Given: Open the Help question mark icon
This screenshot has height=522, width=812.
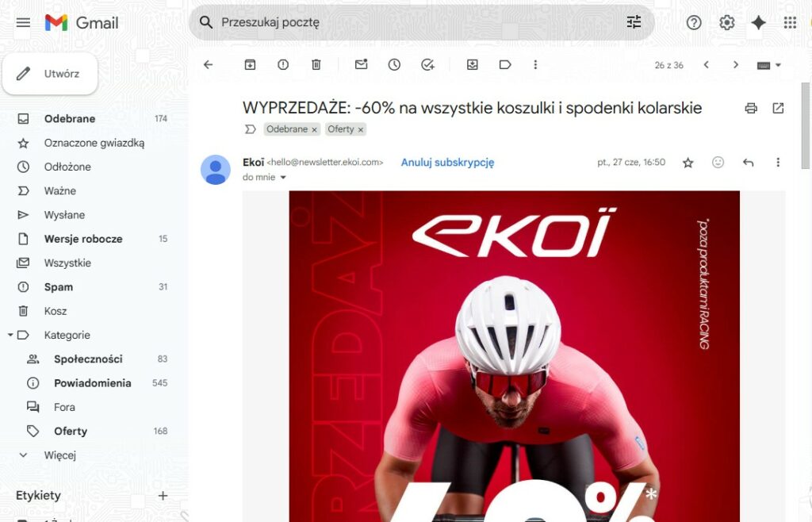Looking at the screenshot, I should pos(693,22).
